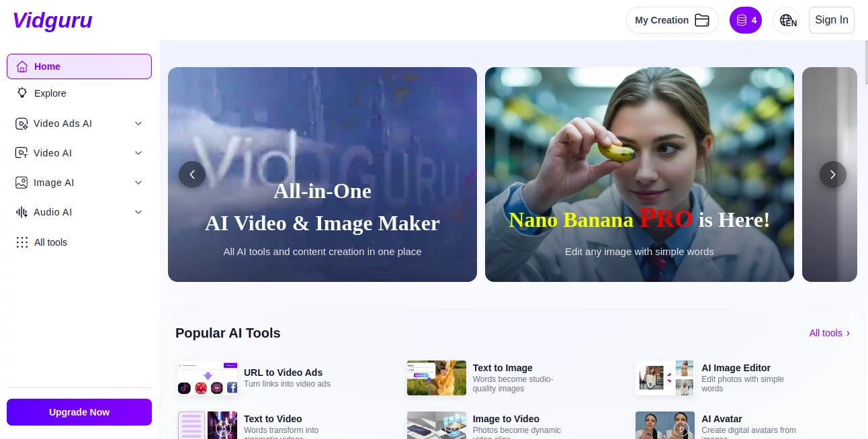Click the Sign In button
The height and width of the screenshot is (439, 868).
pos(831,20)
